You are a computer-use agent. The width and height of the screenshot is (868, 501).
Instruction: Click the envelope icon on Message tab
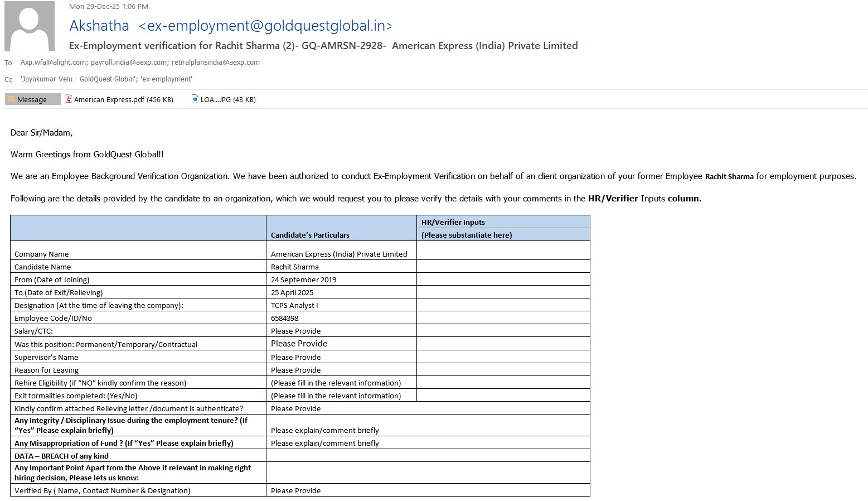pyautogui.click(x=11, y=99)
